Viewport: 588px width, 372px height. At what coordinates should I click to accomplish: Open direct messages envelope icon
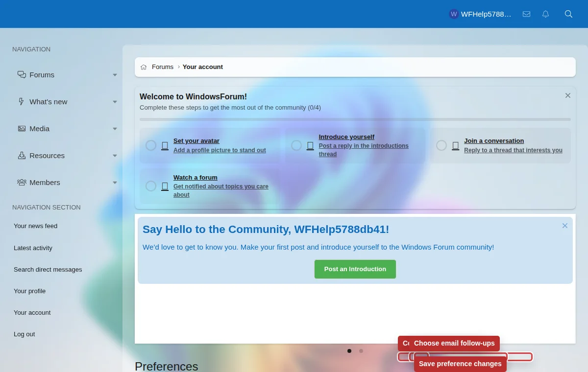[x=526, y=14]
